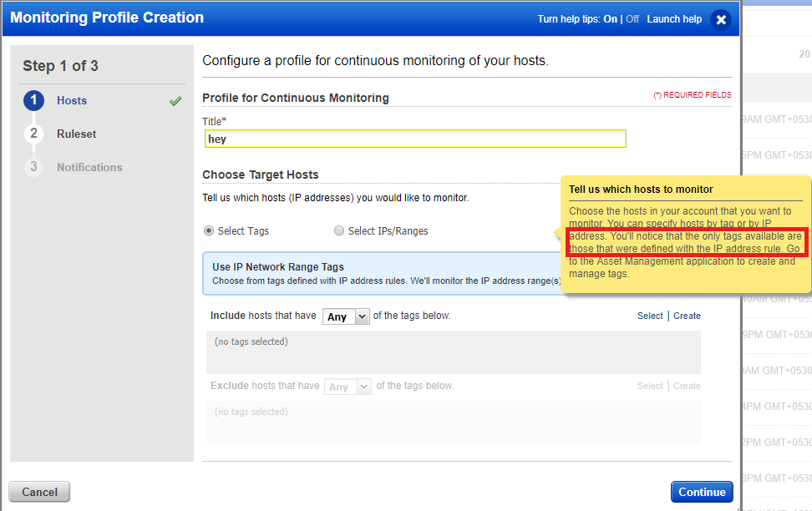Open the Exclude hosts Any dropdown
The height and width of the screenshot is (511, 812).
point(348,386)
